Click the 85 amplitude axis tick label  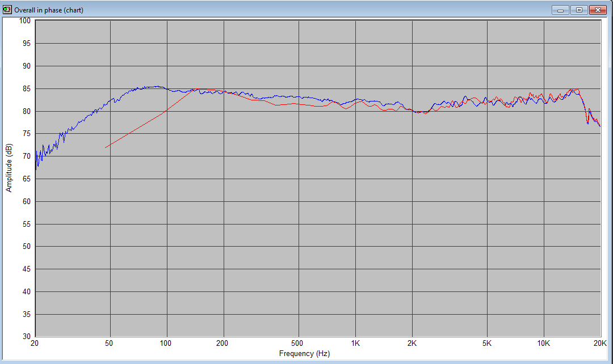pos(26,88)
